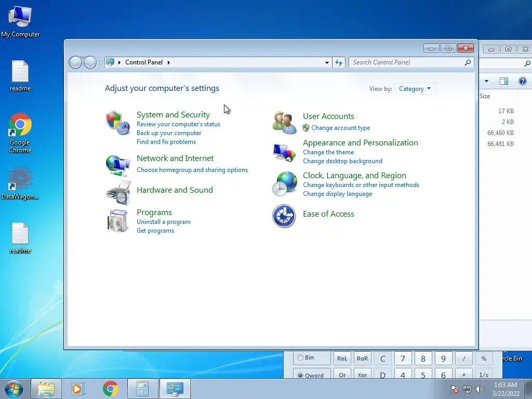Click Calculator percent button
The height and width of the screenshot is (399, 532).
point(484,358)
